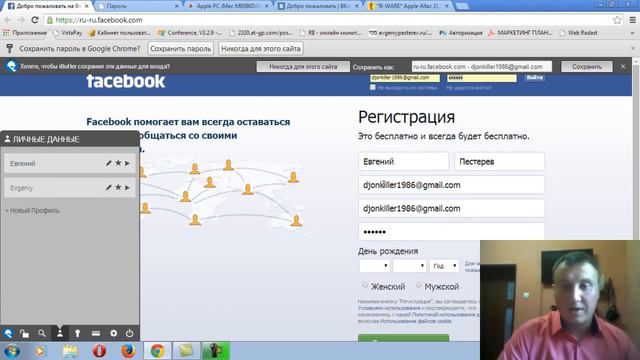Select Женский gender radio button

pyautogui.click(x=365, y=285)
